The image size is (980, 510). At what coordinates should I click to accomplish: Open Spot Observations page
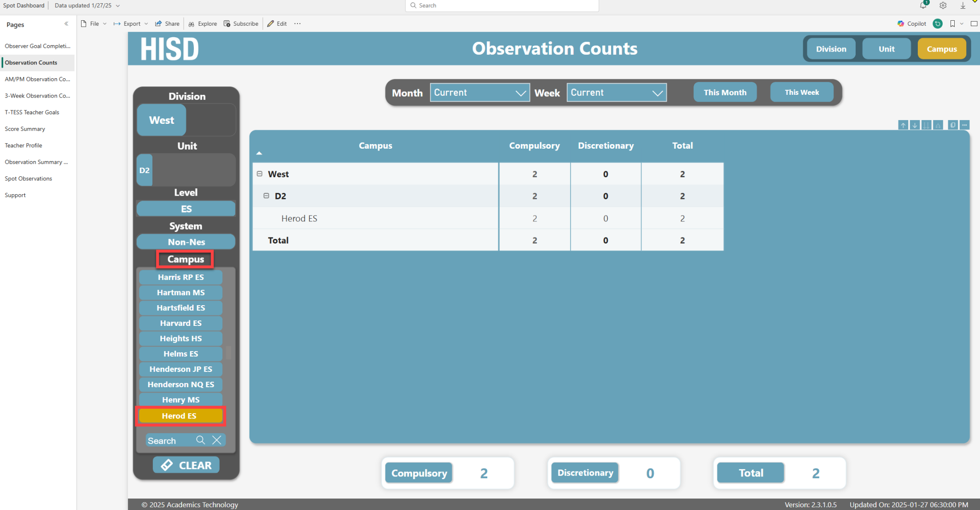tap(38, 179)
